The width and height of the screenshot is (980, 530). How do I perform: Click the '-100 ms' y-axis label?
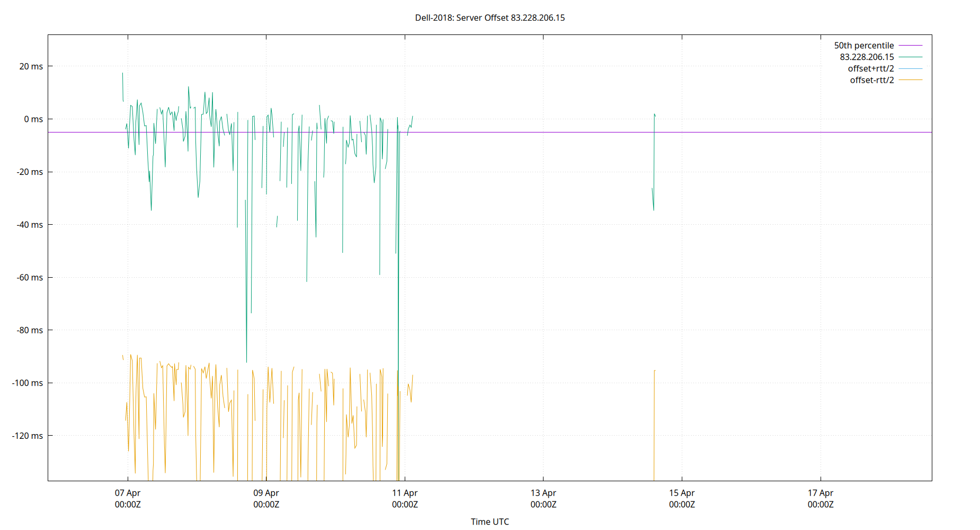click(28, 383)
